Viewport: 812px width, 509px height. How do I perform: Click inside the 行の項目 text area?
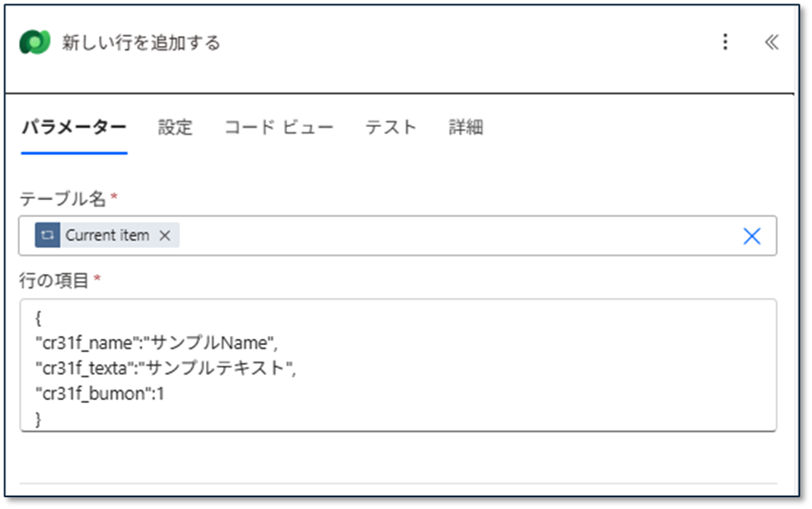point(540,378)
